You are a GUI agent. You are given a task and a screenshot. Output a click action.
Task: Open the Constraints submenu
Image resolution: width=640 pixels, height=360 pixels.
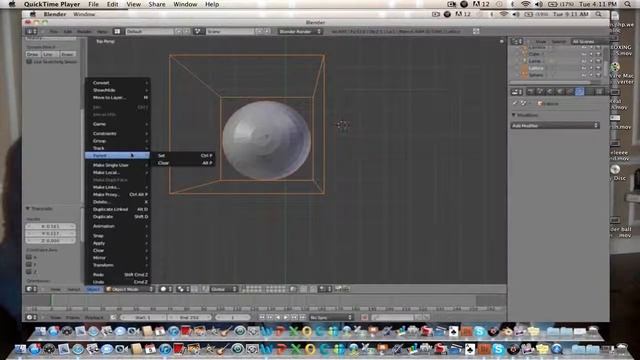[x=118, y=133]
